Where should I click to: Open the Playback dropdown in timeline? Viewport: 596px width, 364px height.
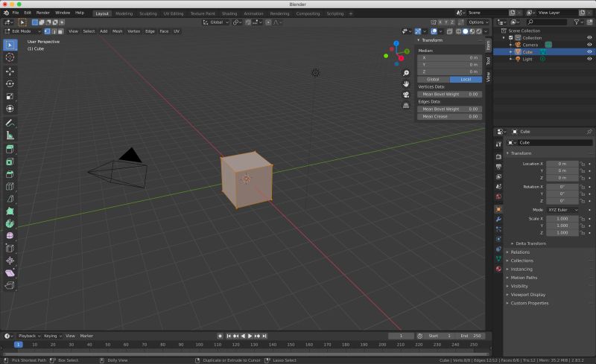tap(29, 336)
